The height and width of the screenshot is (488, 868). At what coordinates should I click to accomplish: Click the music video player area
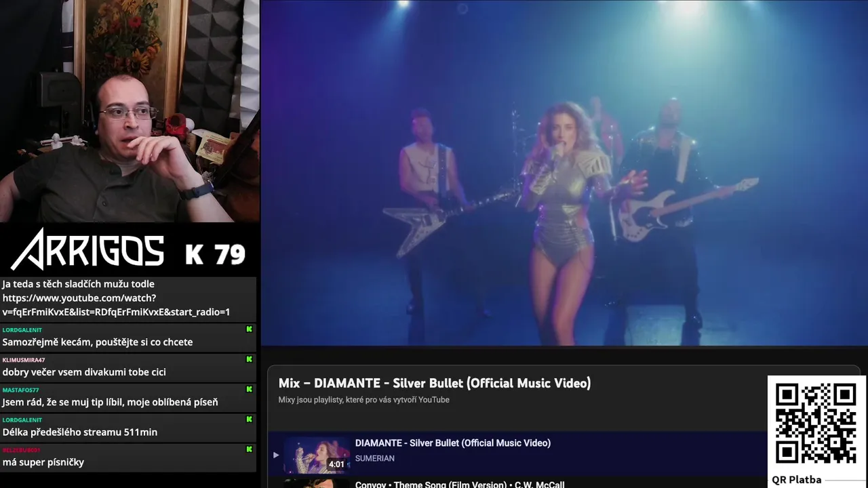(564, 173)
